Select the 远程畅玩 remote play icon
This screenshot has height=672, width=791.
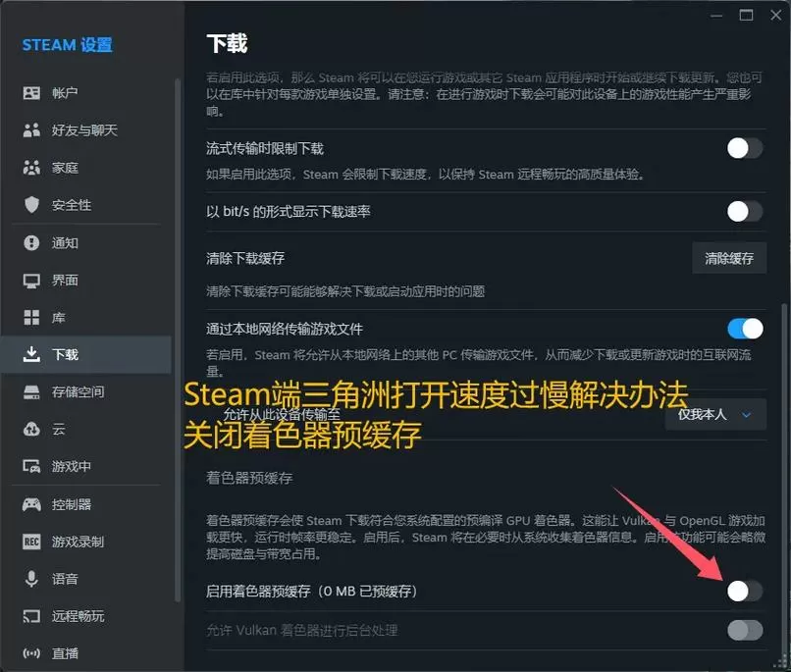(x=31, y=616)
